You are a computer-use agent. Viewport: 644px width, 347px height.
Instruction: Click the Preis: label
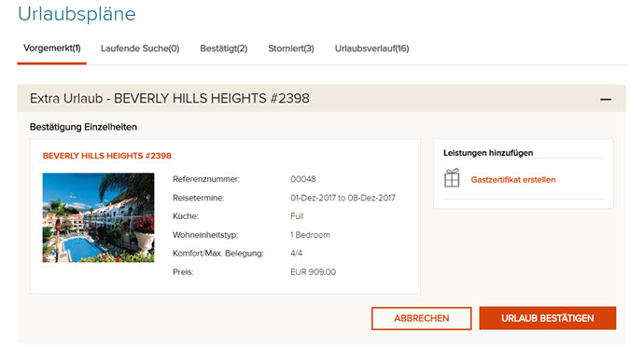(x=183, y=271)
